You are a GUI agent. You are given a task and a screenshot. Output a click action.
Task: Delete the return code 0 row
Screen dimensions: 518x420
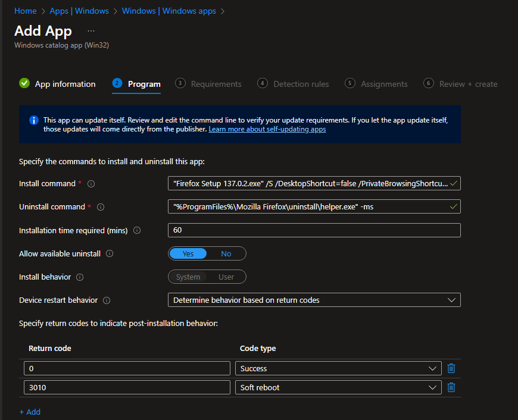click(451, 369)
